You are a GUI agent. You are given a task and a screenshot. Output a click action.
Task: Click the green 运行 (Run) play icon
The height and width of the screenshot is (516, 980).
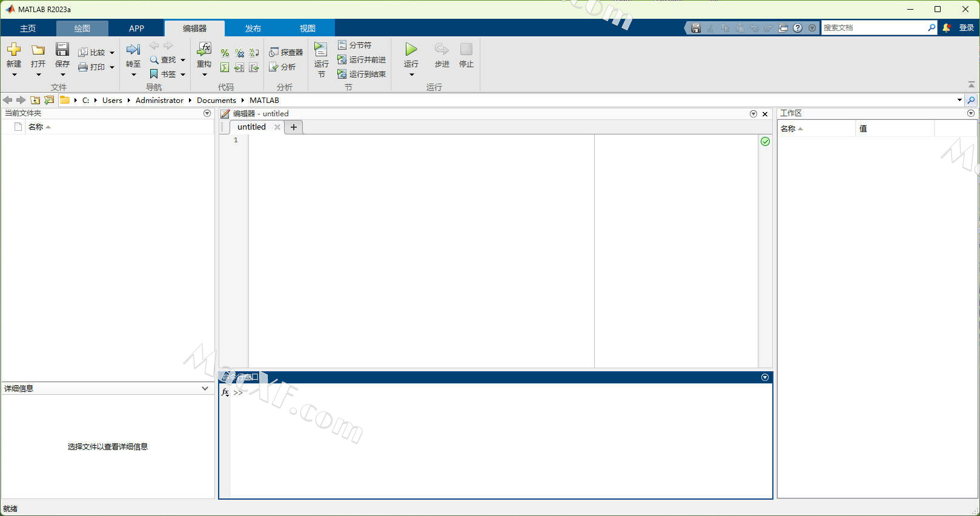click(x=411, y=49)
